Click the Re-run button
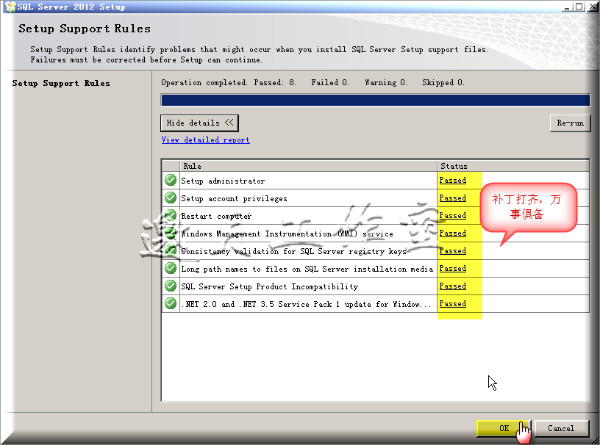The width and height of the screenshot is (600, 445). [570, 123]
